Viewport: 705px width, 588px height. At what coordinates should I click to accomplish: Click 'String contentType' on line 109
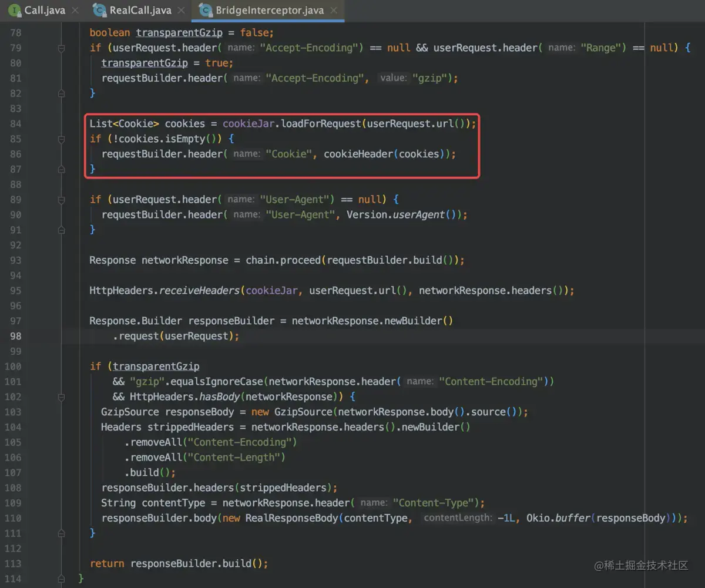(x=153, y=503)
